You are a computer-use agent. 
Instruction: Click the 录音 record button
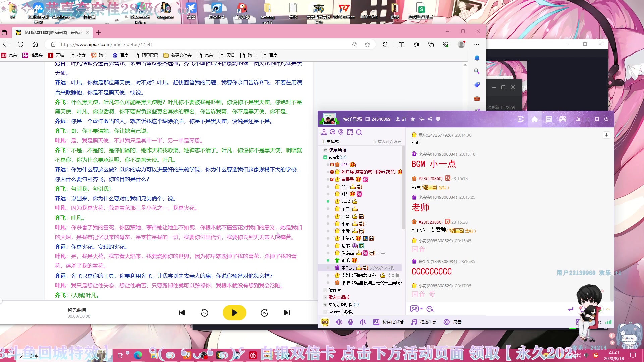coord(452,322)
